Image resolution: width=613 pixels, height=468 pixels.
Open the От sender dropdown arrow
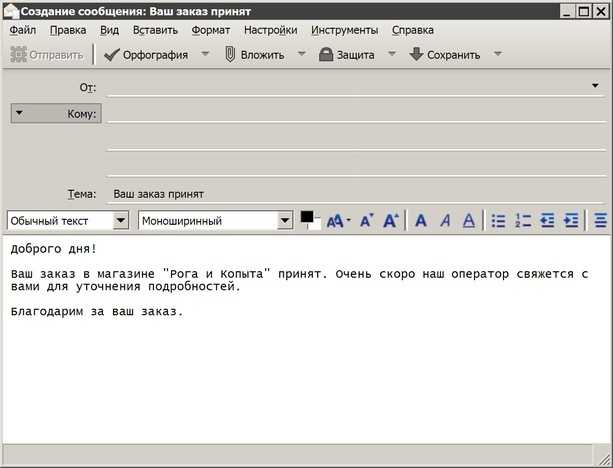point(595,85)
